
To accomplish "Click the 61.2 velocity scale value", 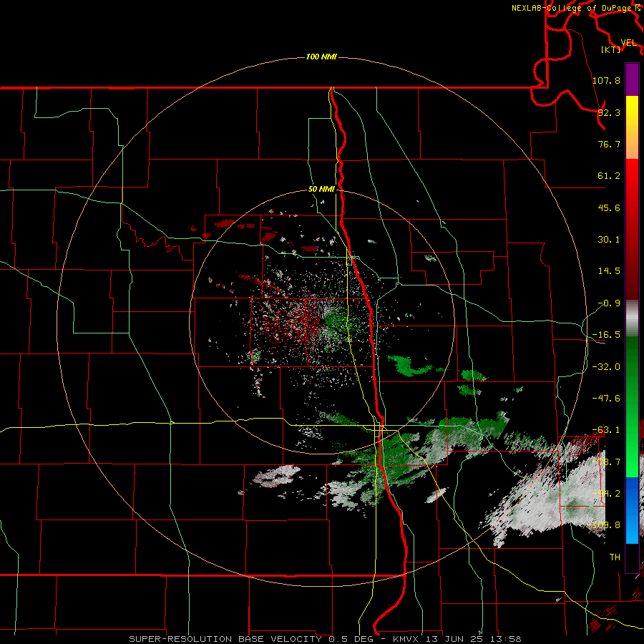I will pos(609,176).
